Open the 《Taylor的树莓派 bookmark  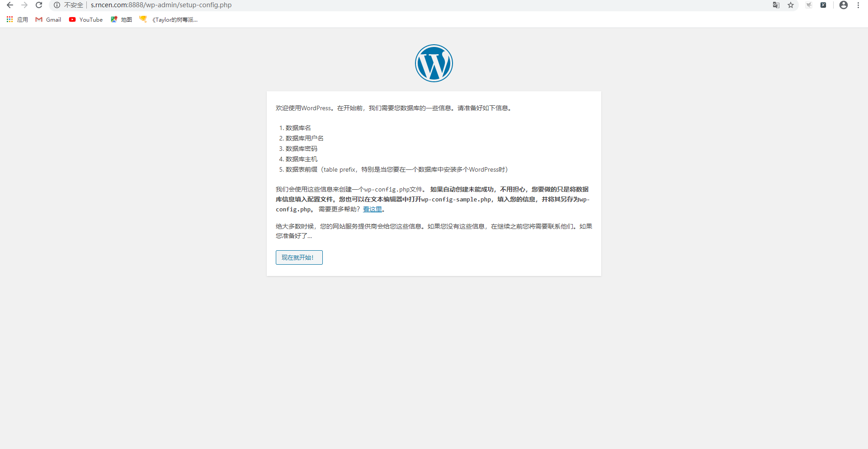point(169,19)
